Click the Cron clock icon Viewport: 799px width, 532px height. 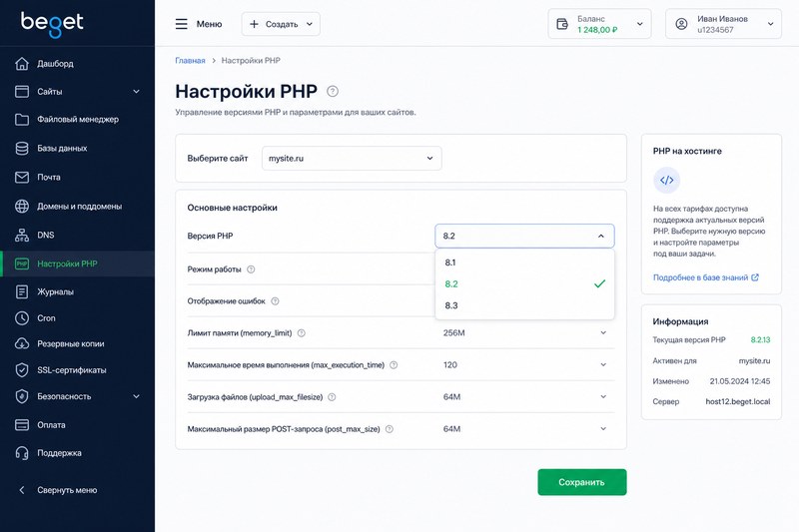point(22,318)
